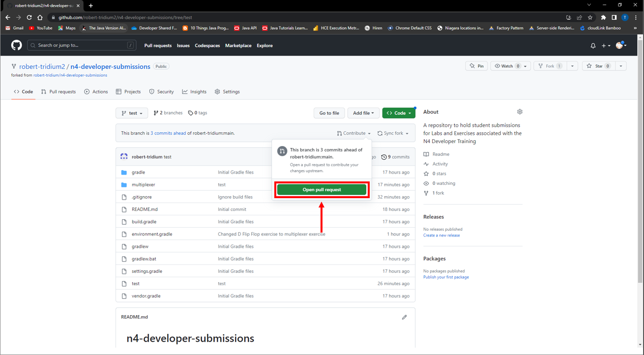Image resolution: width=644 pixels, height=355 pixels.
Task: Open the Actions tab
Action: (x=96, y=92)
